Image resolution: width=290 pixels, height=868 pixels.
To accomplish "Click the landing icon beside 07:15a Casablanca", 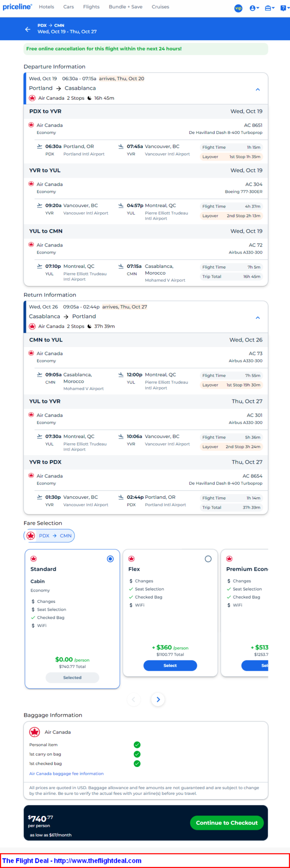I will tap(121, 266).
